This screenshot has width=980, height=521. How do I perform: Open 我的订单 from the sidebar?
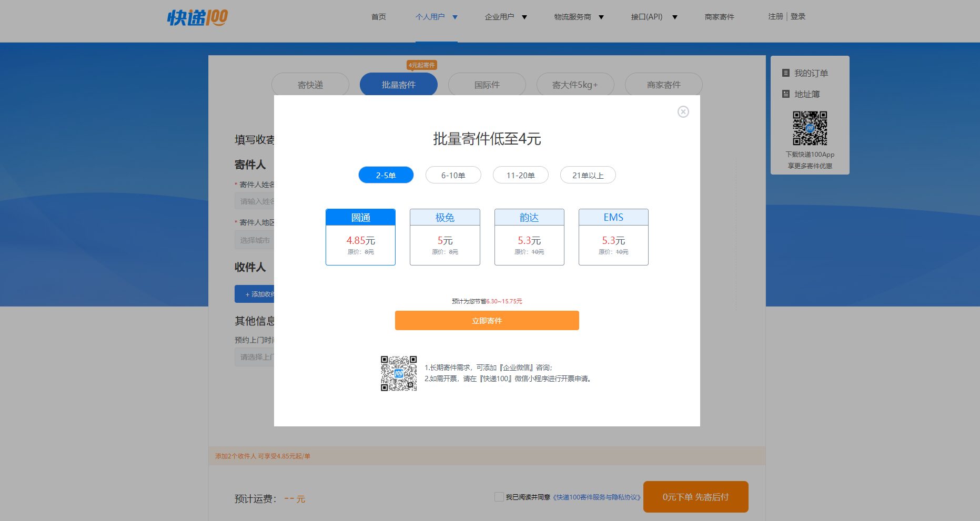pos(809,73)
